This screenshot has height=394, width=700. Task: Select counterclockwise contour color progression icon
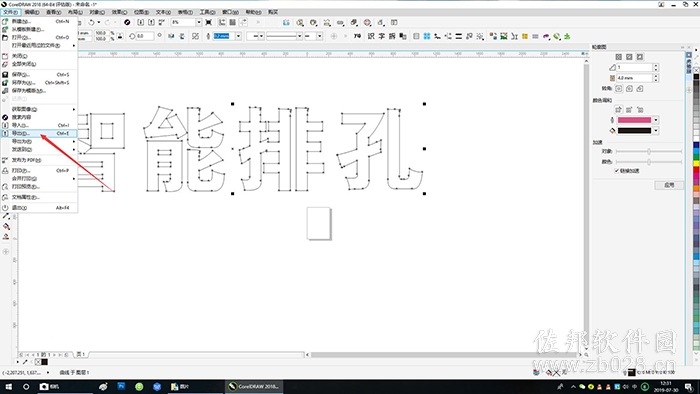click(640, 109)
